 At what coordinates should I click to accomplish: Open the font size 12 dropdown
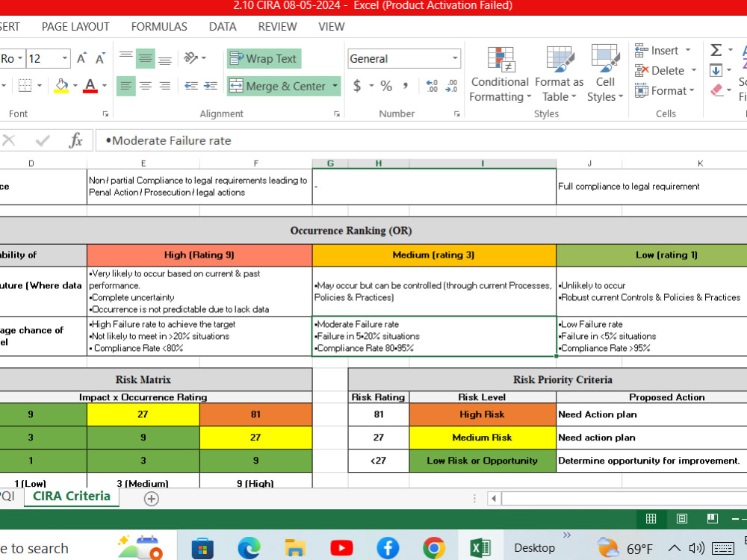65,58
